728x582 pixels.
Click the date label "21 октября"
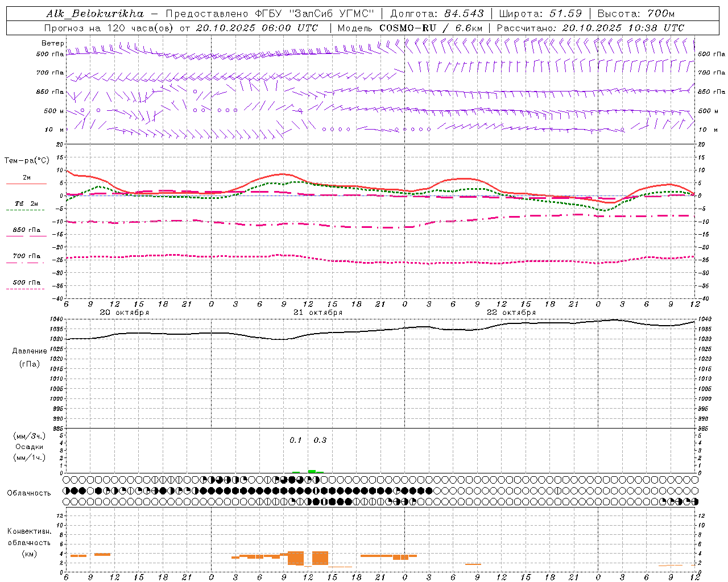[x=318, y=313]
